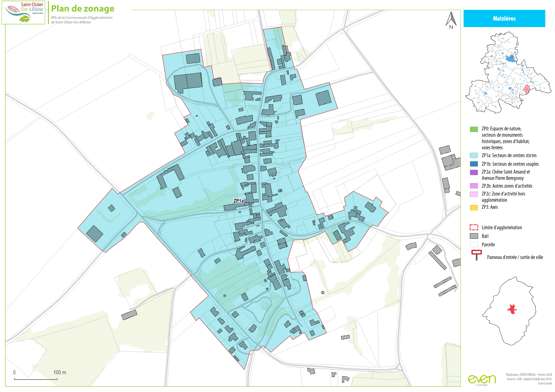Click the ZP1b: Secteurs de centres souples text
The width and height of the screenshot is (555, 392).
pyautogui.click(x=510, y=164)
